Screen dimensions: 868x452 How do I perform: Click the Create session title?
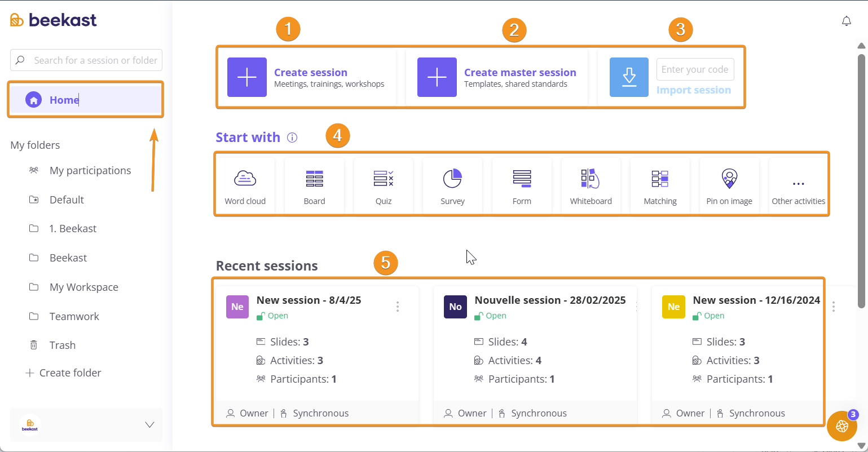(x=311, y=72)
